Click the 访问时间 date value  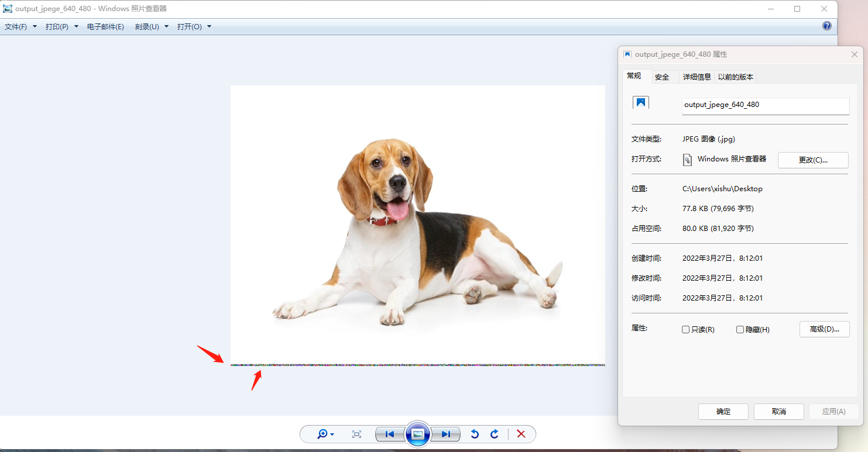(x=723, y=298)
